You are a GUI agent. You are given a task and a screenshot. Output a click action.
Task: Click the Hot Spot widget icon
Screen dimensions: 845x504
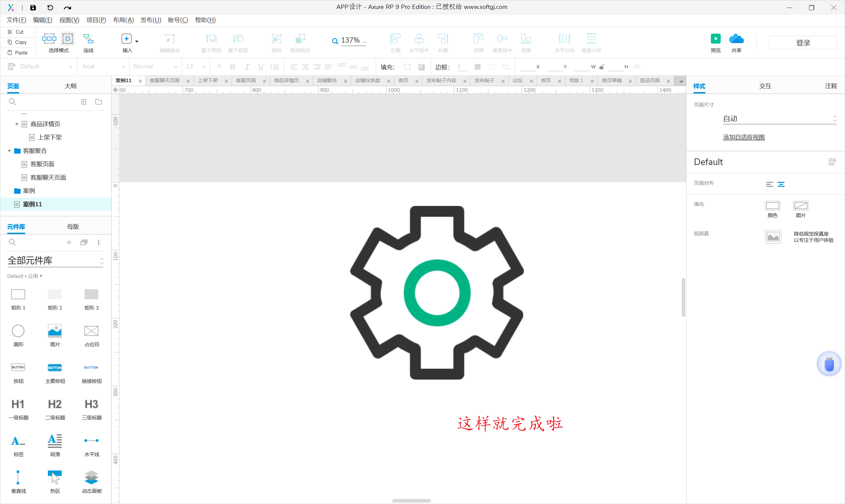coord(55,477)
